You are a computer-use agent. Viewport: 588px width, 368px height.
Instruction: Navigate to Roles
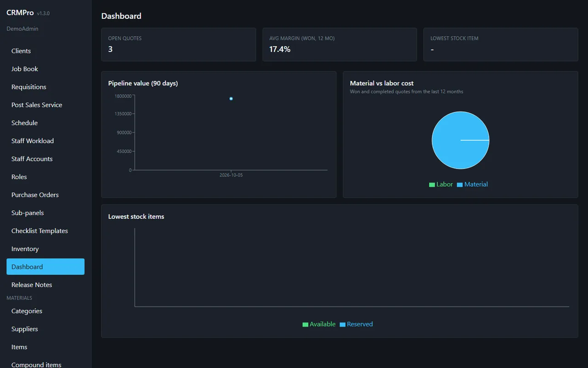click(x=45, y=177)
